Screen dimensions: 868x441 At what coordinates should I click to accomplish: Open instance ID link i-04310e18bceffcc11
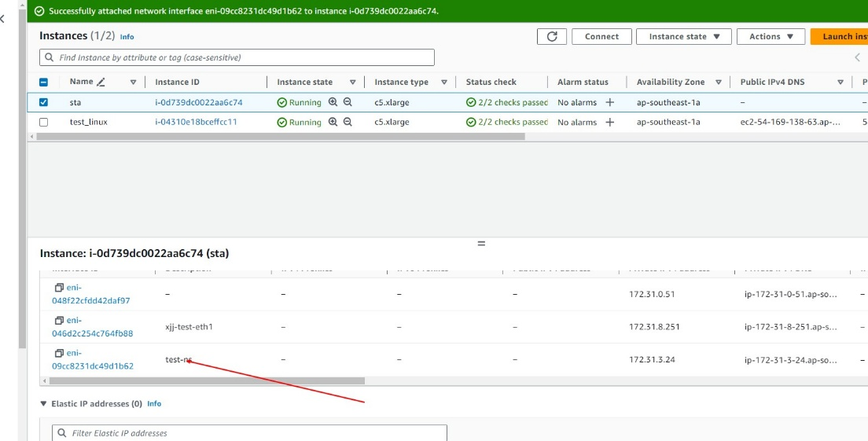point(196,122)
